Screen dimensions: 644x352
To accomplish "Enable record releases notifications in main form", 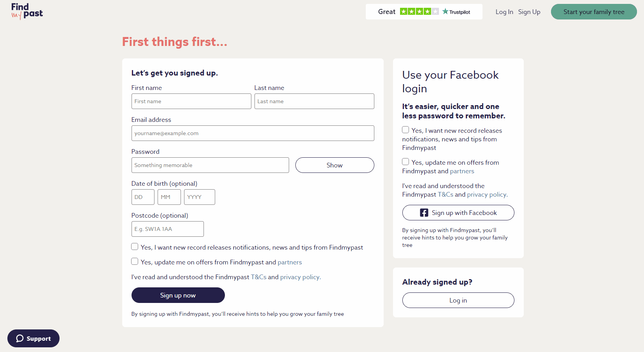I will [135, 246].
